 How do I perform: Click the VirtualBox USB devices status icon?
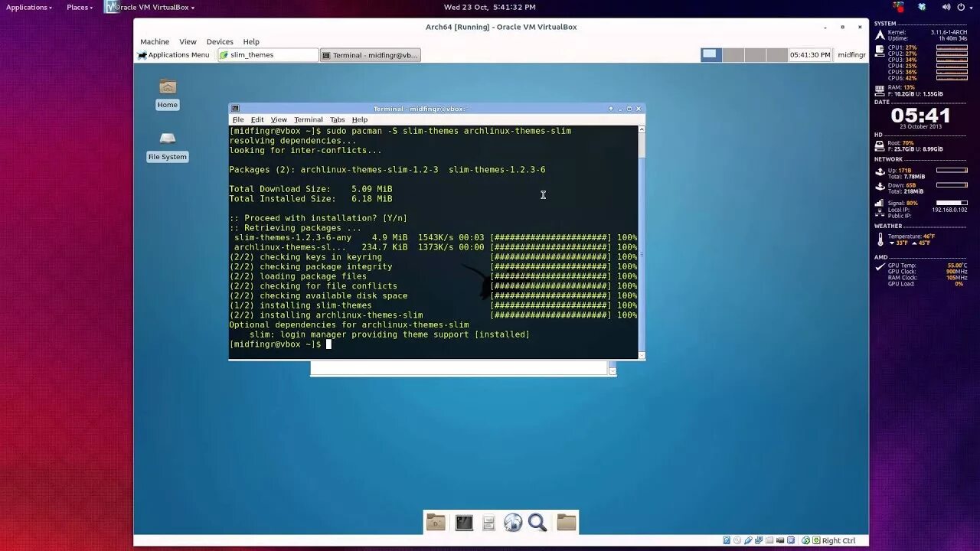(x=748, y=540)
